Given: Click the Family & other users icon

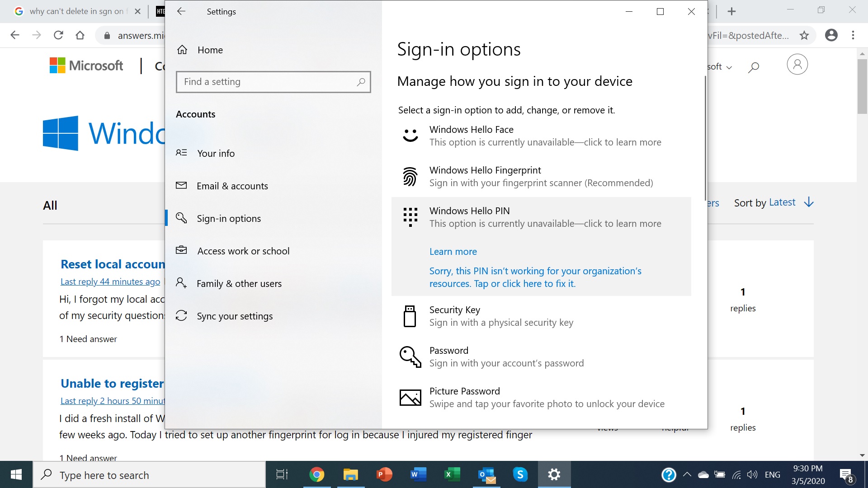Looking at the screenshot, I should click(181, 283).
